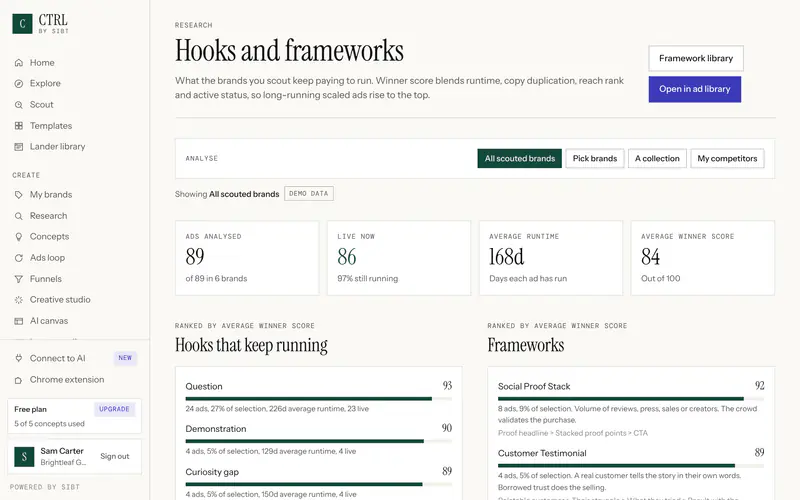The image size is (800, 500).
Task: Click the Question hook score bar
Action: pyautogui.click(x=318, y=398)
